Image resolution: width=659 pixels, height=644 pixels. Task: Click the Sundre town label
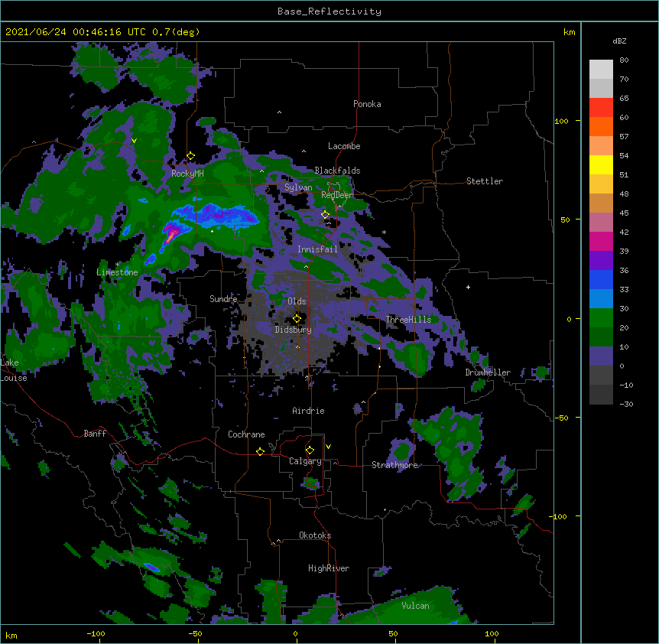pyautogui.click(x=223, y=299)
